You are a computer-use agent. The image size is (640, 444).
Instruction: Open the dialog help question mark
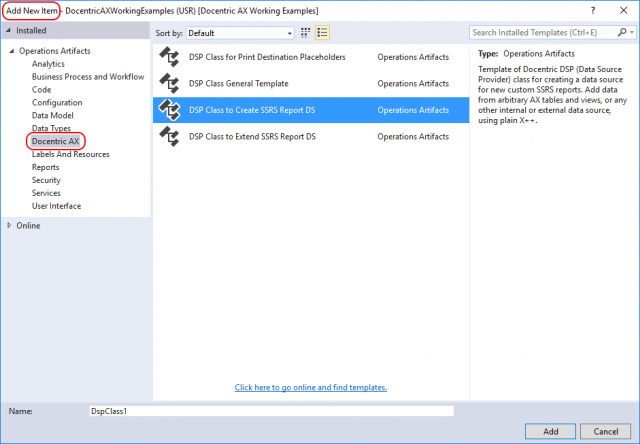[x=593, y=11]
